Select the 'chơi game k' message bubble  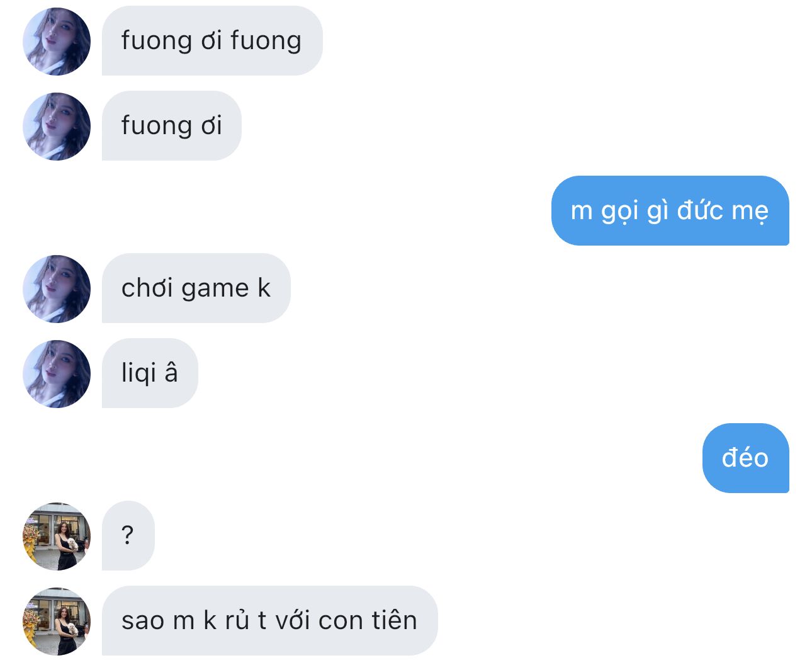(x=196, y=288)
